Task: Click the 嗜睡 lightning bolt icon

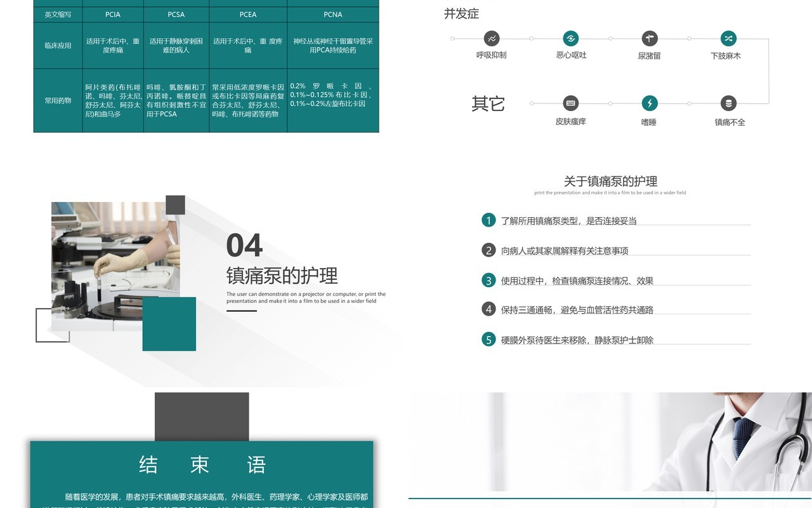Action: [x=650, y=103]
